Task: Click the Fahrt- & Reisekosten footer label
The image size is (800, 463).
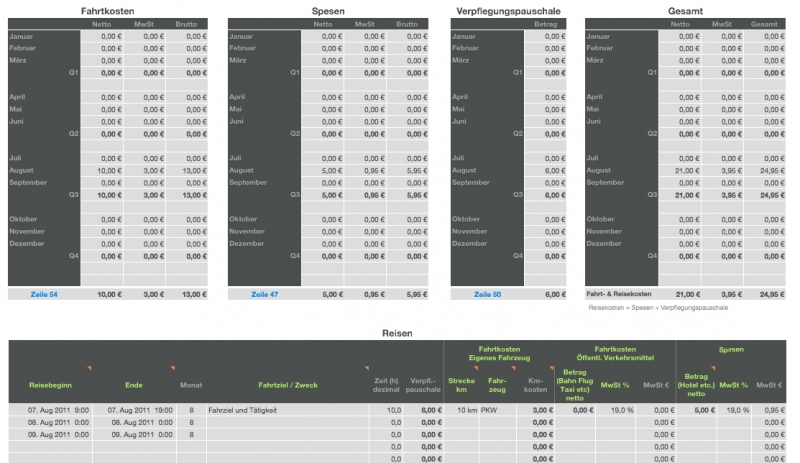Action: [x=618, y=295]
